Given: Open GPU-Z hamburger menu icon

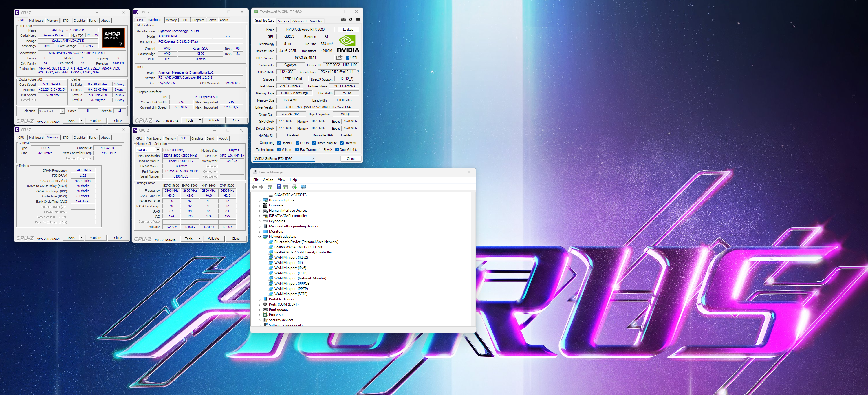Looking at the screenshot, I should (358, 20).
